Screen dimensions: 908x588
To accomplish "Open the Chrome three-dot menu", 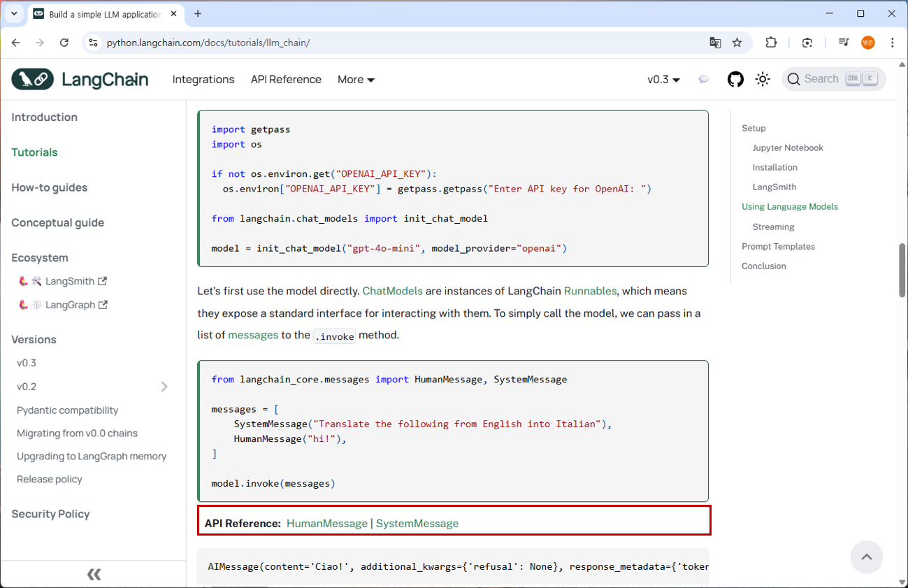I will point(893,43).
